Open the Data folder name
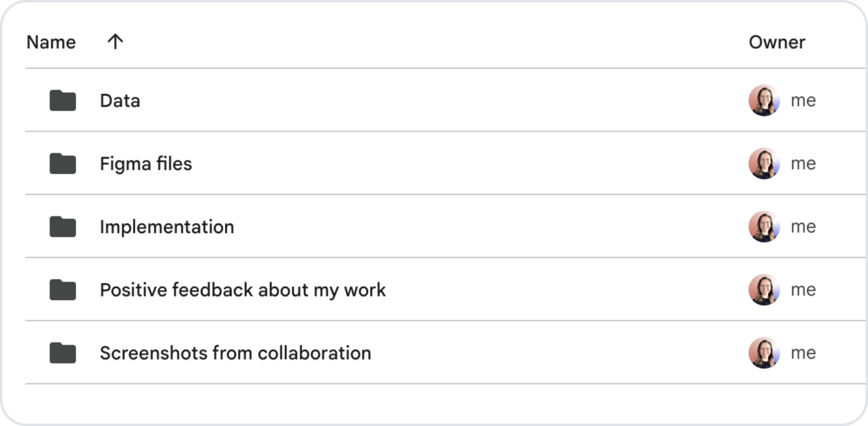This screenshot has width=868, height=426. coord(120,101)
